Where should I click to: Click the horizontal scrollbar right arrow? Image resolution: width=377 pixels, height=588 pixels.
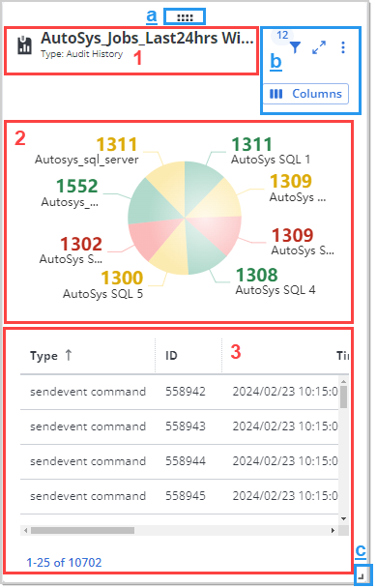point(333,531)
